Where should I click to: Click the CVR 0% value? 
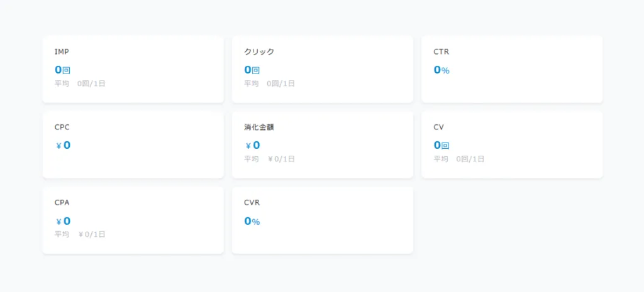pyautogui.click(x=252, y=221)
